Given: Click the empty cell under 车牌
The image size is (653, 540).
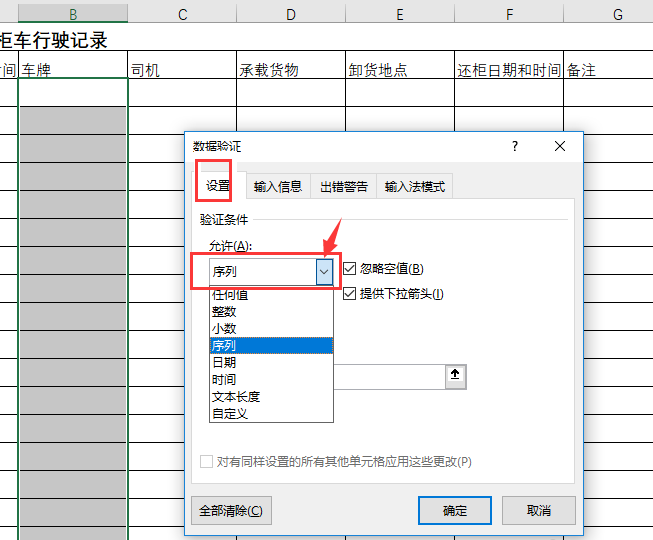Looking at the screenshot, I should tap(73, 92).
